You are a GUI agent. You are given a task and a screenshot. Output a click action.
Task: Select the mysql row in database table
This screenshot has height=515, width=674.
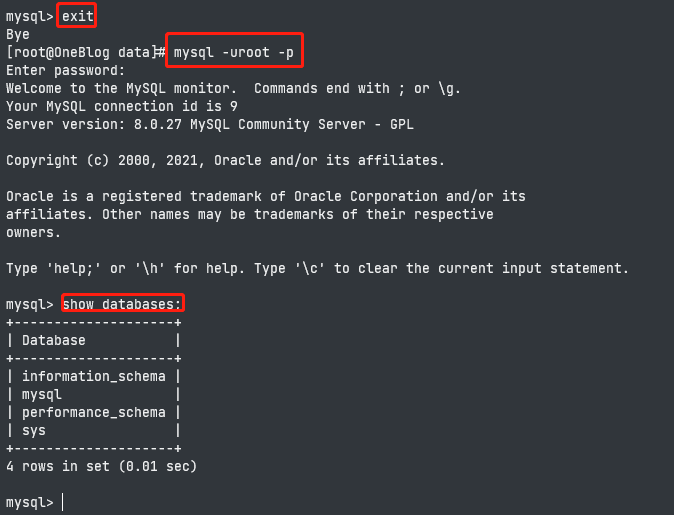[x=42, y=394]
